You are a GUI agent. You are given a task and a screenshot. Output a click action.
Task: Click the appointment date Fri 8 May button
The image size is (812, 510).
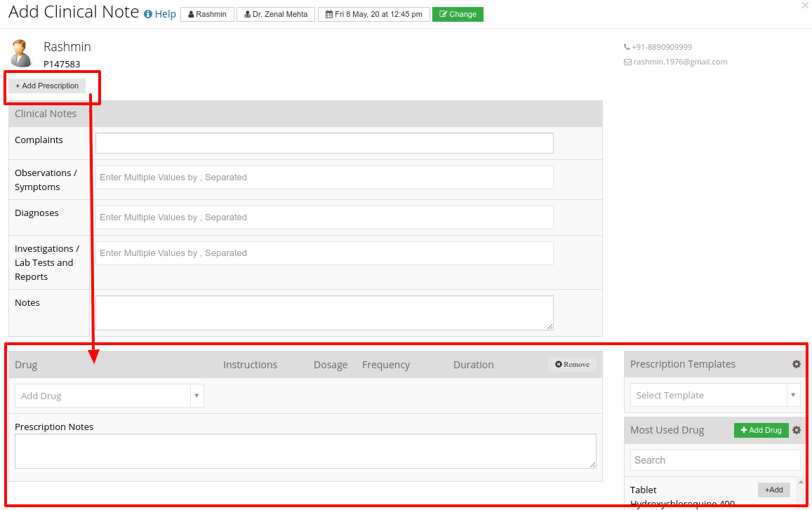(x=374, y=14)
